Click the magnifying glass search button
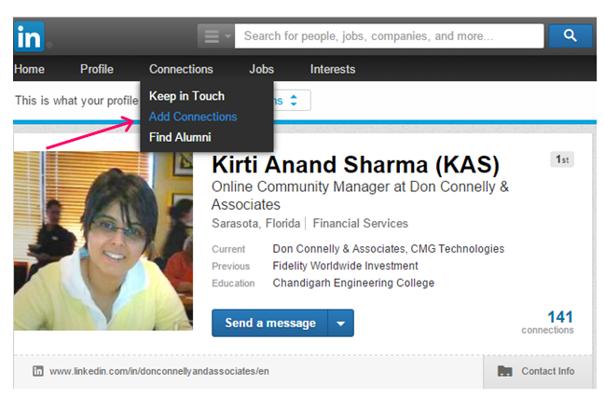Image resolution: width=605 pixels, height=400 pixels. [570, 36]
